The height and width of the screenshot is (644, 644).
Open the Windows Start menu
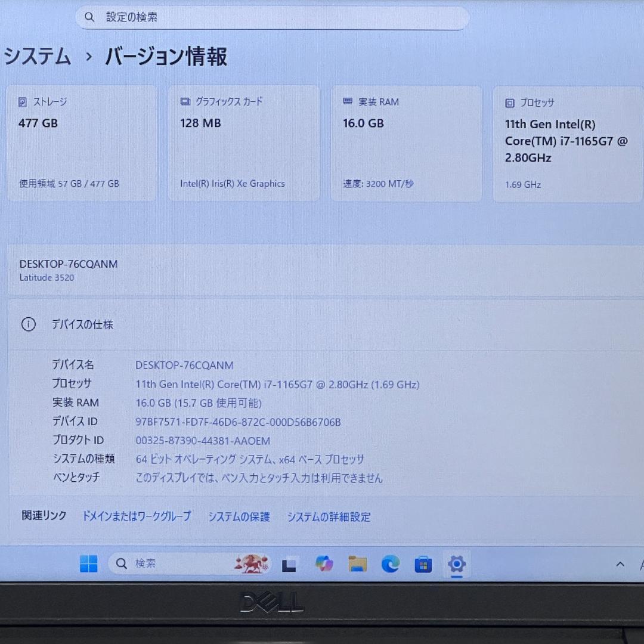click(x=89, y=563)
